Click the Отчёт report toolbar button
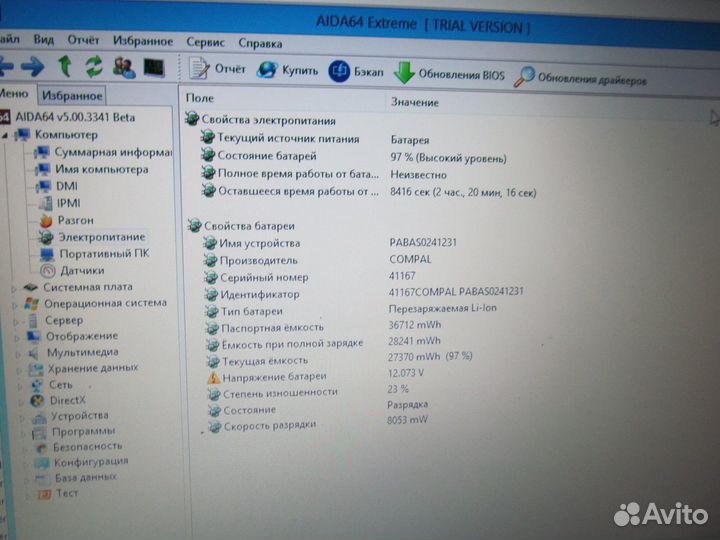720x540 pixels. tap(218, 70)
